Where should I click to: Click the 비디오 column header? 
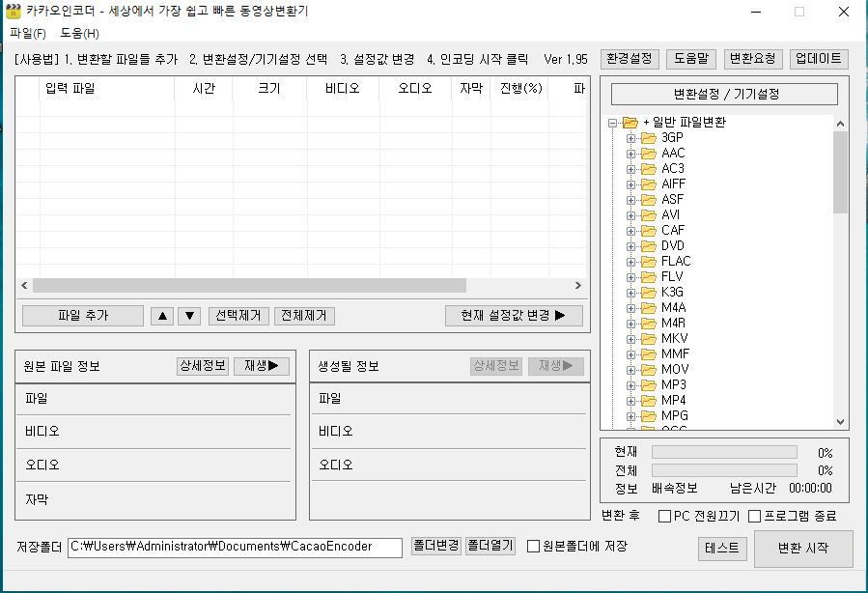click(343, 89)
